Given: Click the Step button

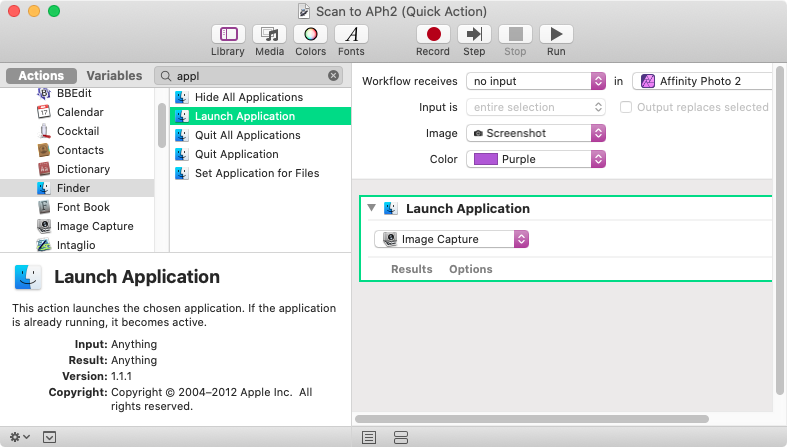Looking at the screenshot, I should tap(474, 41).
